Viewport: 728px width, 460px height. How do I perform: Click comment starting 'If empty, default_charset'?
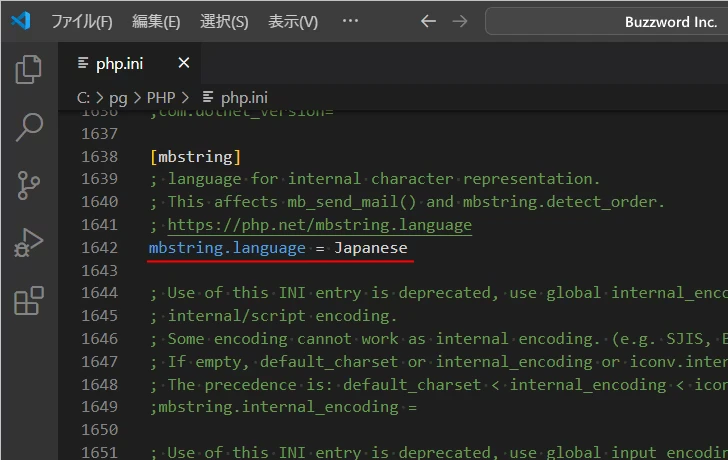(x=439, y=362)
